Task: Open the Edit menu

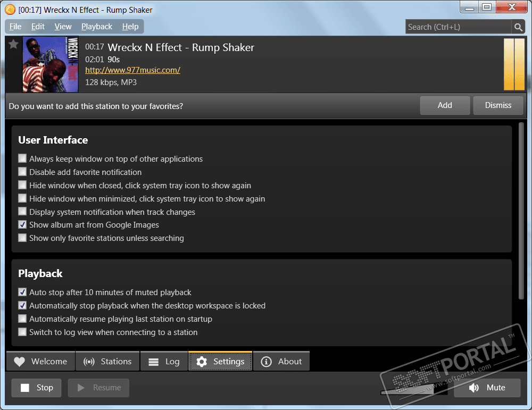Action: click(38, 27)
